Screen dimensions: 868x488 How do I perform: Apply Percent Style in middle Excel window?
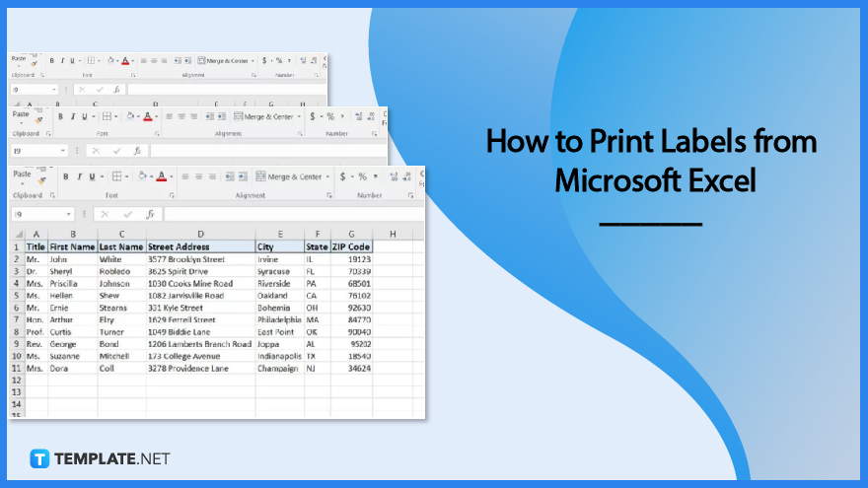pos(329,116)
